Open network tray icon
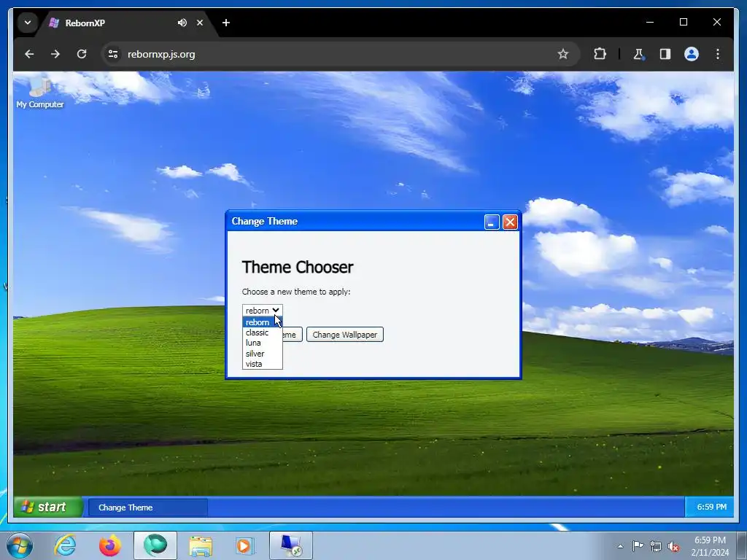The width and height of the screenshot is (747, 560). (656, 546)
